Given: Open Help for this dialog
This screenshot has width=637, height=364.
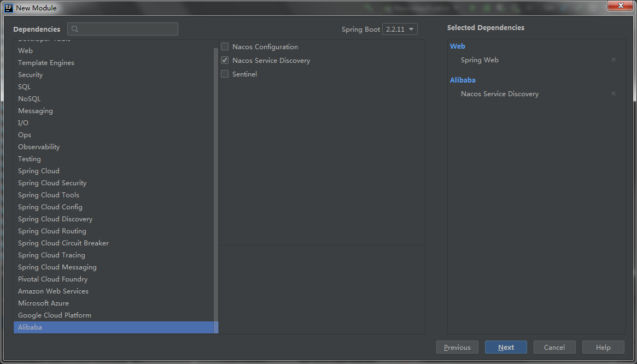Looking at the screenshot, I should point(603,348).
